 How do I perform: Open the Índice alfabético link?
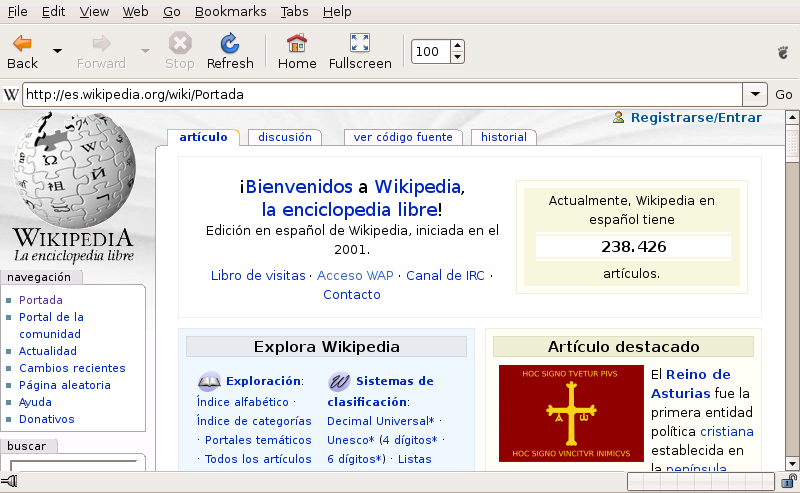[x=243, y=402]
